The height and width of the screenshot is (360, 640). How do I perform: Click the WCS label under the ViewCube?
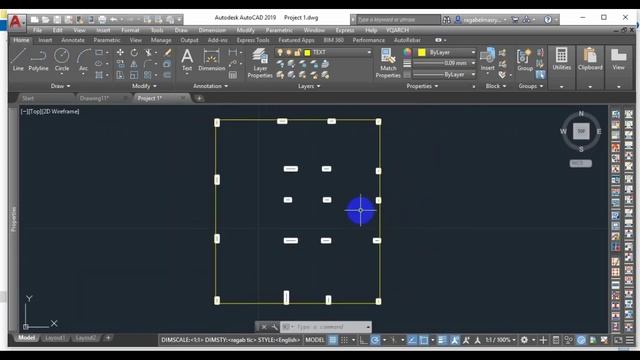580,163
